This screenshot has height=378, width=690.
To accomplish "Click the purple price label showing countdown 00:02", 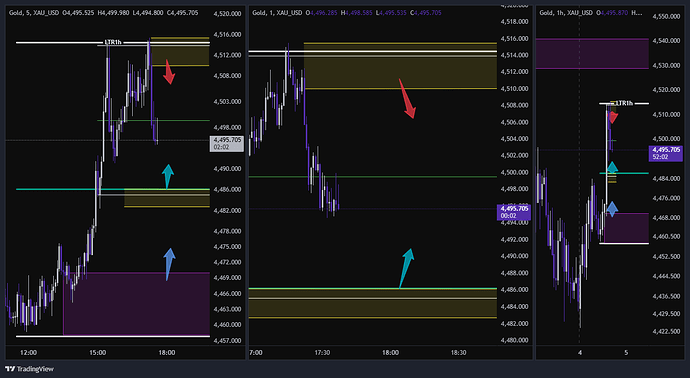I will point(514,212).
